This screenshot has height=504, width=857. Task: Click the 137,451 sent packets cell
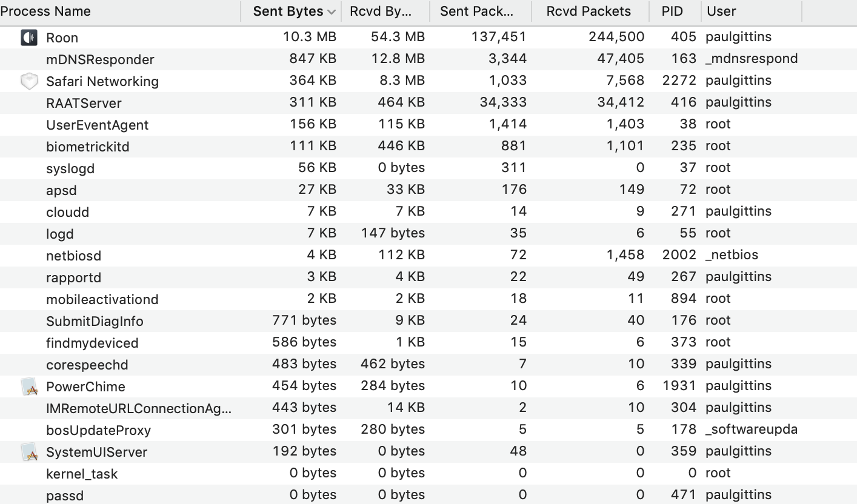click(499, 36)
